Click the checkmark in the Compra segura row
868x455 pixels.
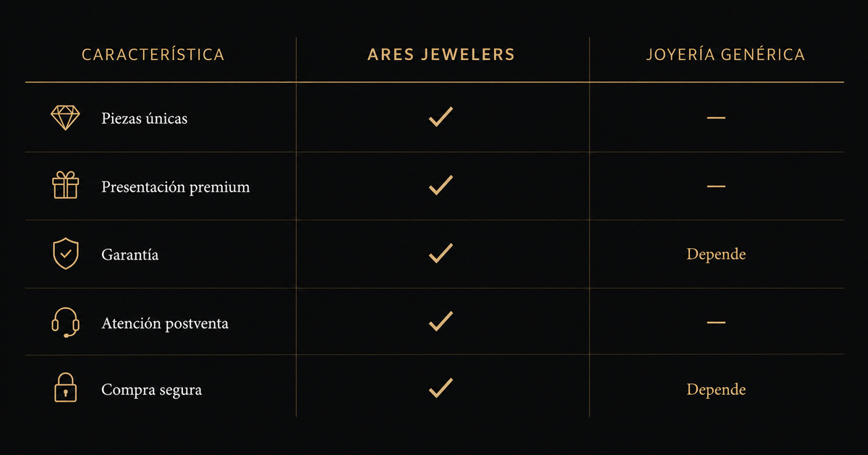point(441,387)
